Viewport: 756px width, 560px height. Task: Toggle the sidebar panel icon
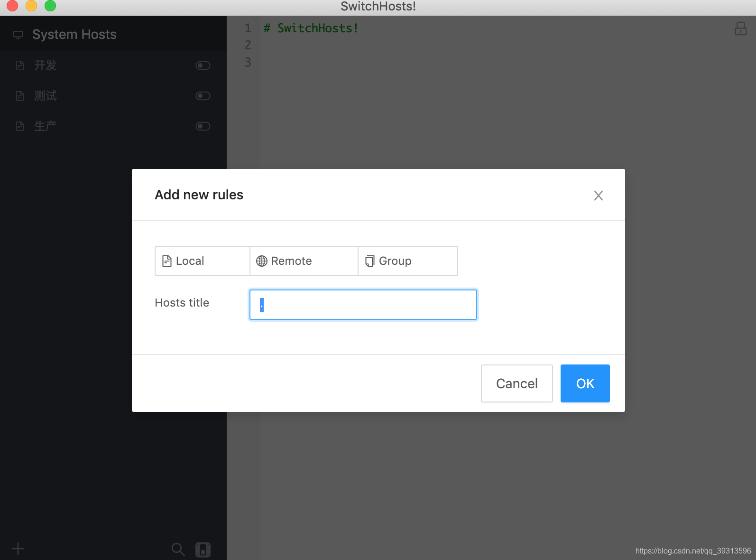coord(203,550)
